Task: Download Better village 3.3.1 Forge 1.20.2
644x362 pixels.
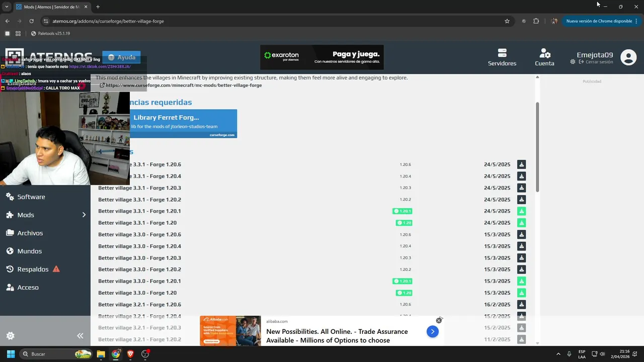Action: click(521, 200)
